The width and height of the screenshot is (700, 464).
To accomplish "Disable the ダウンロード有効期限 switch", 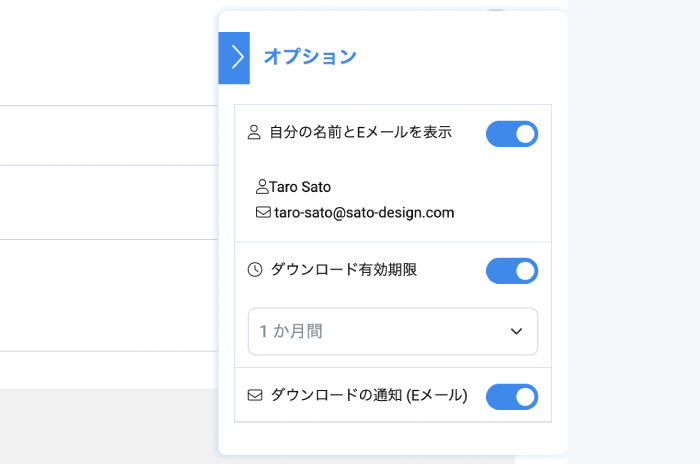I will click(512, 271).
